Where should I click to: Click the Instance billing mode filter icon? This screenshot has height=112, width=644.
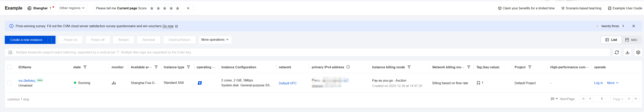(x=409, y=67)
